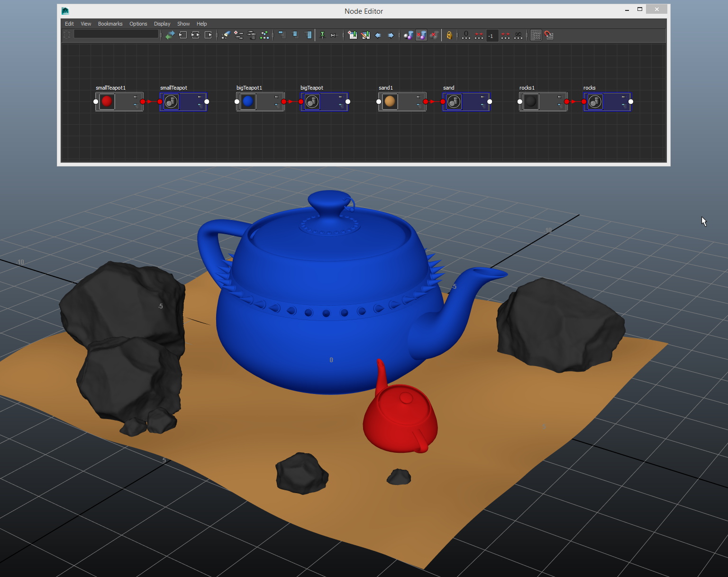Select the snap-to-grid magnet icon
The image size is (728, 577).
coord(548,35)
